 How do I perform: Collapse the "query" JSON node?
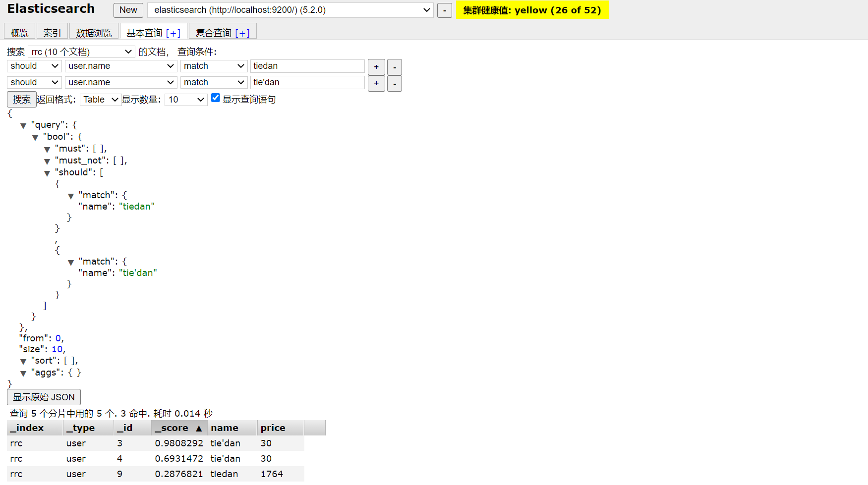pyautogui.click(x=23, y=126)
